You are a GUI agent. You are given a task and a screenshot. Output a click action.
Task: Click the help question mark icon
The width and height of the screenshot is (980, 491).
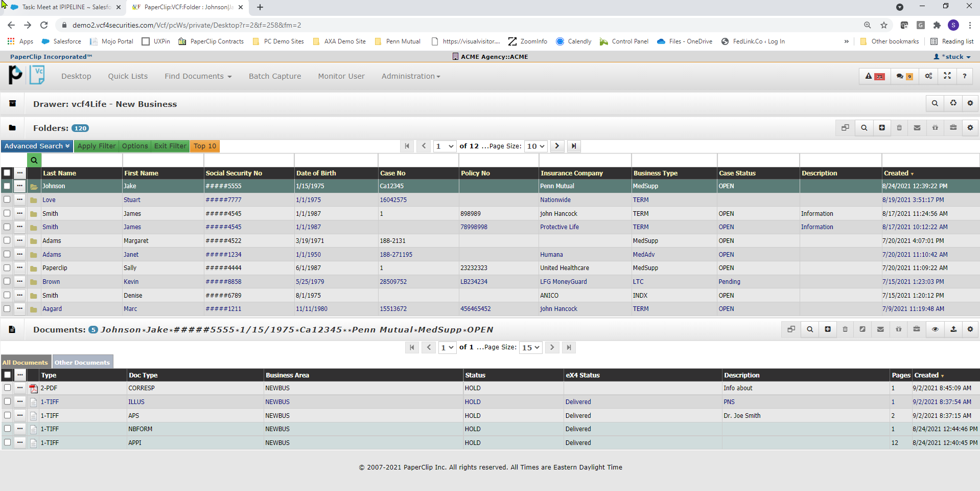(964, 76)
